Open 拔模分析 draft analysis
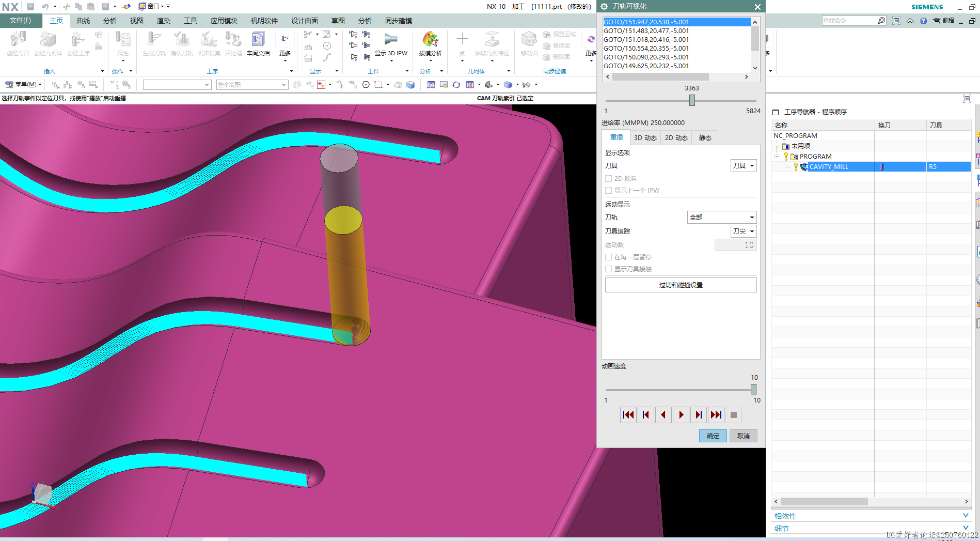 pos(430,43)
